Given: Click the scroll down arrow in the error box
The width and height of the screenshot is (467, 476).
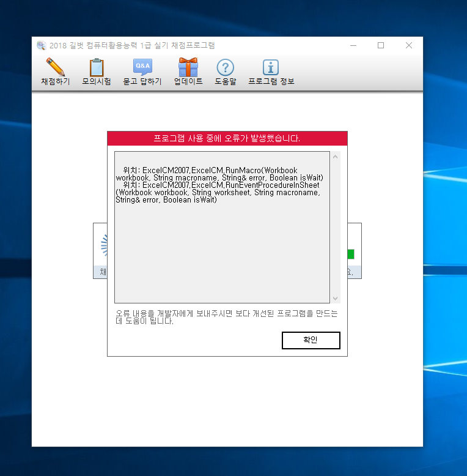Looking at the screenshot, I should click(335, 298).
